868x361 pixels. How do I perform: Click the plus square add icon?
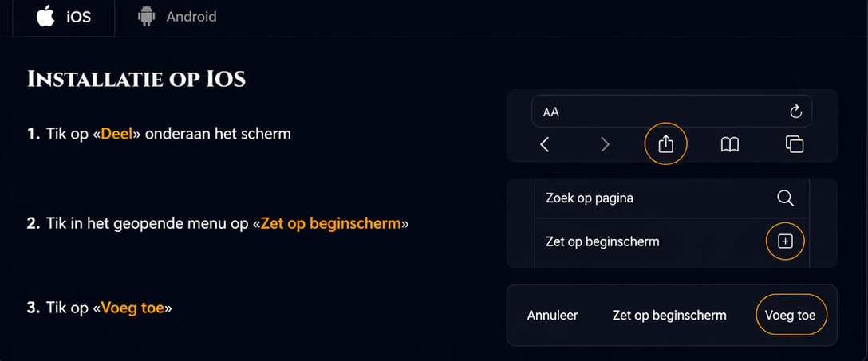[x=785, y=241]
